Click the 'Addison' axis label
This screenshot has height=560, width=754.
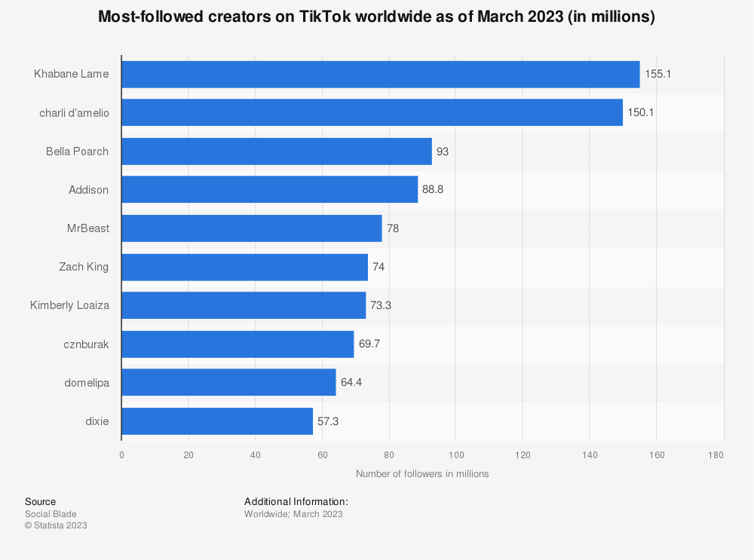(x=88, y=190)
